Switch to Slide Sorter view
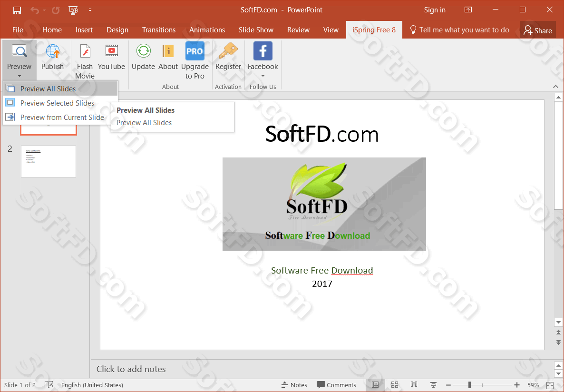This screenshot has height=392, width=564. pyautogui.click(x=395, y=385)
